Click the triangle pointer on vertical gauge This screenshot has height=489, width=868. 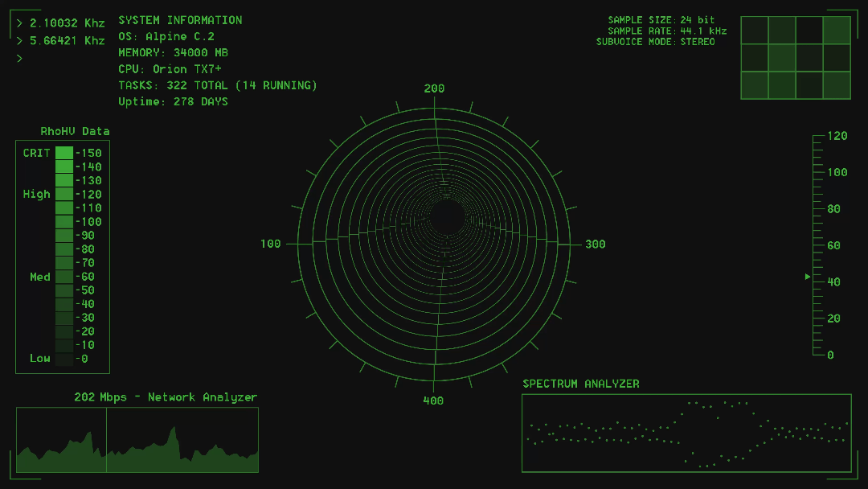808,277
